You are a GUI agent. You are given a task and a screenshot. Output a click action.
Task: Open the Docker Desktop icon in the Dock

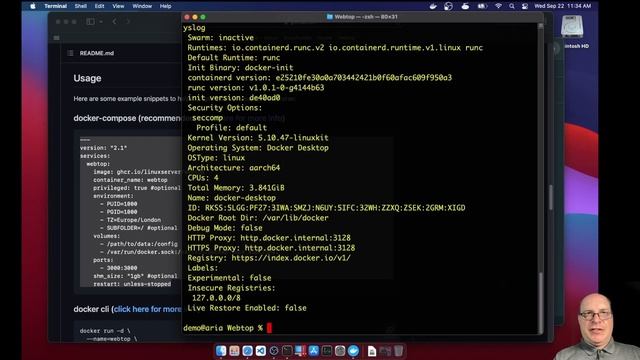point(353,351)
